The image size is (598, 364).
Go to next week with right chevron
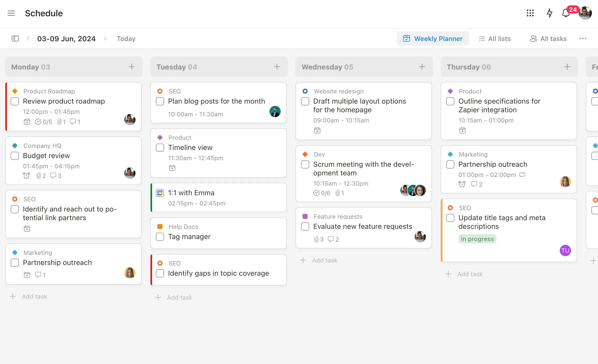point(105,38)
